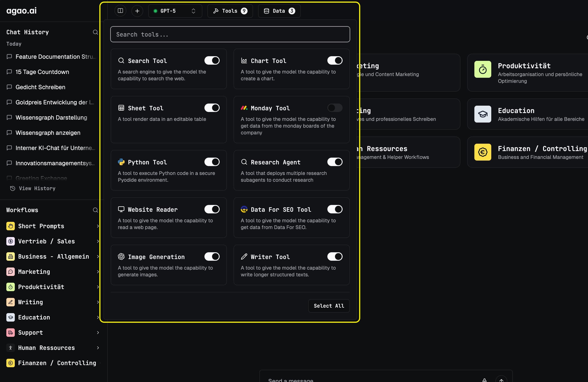Start a new chat with the plus icon
The width and height of the screenshot is (588, 382).
tap(137, 11)
